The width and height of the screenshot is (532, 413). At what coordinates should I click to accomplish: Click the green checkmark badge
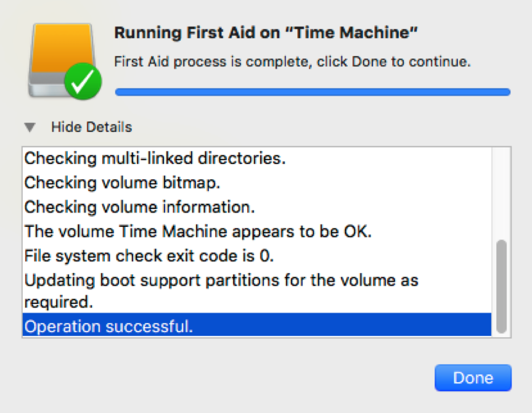pos(83,81)
